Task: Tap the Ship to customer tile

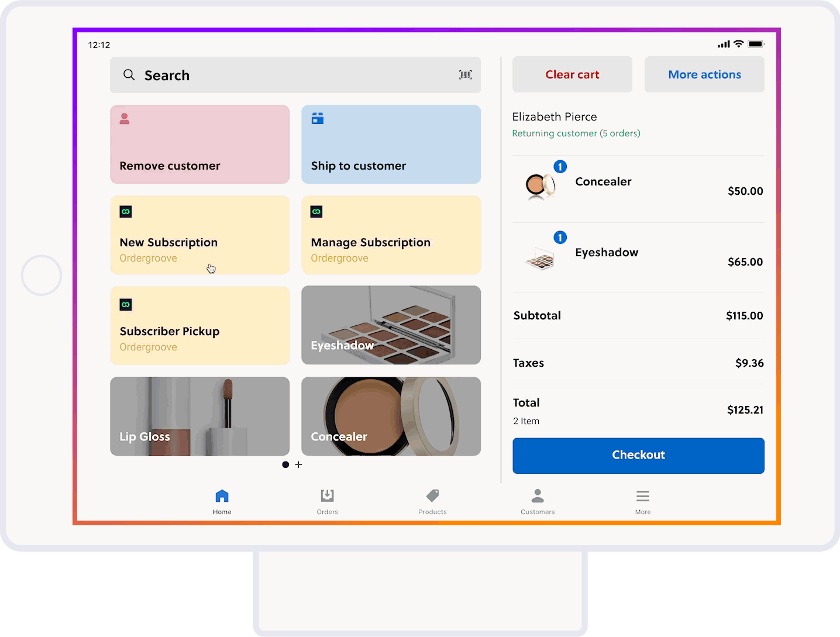Action: click(x=391, y=144)
